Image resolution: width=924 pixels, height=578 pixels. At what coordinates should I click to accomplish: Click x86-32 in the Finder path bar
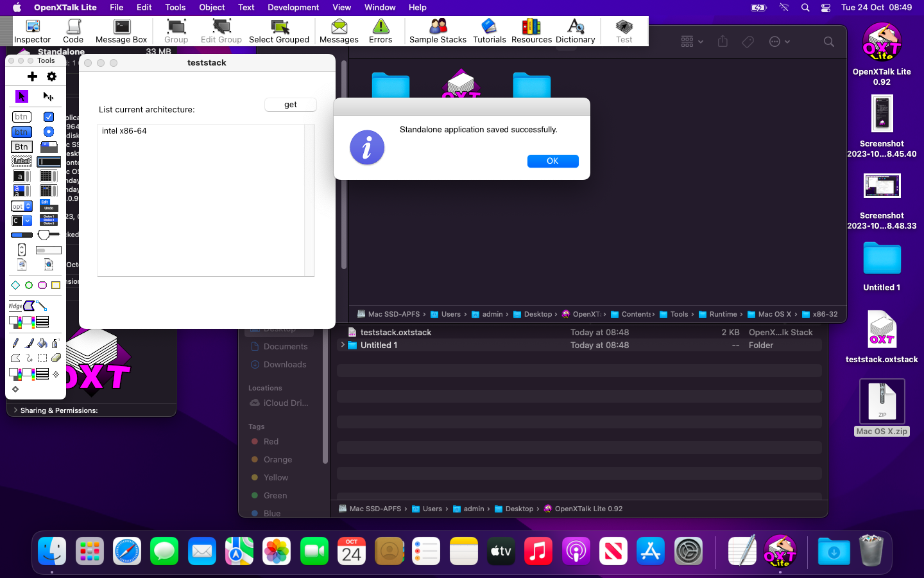[x=819, y=314]
